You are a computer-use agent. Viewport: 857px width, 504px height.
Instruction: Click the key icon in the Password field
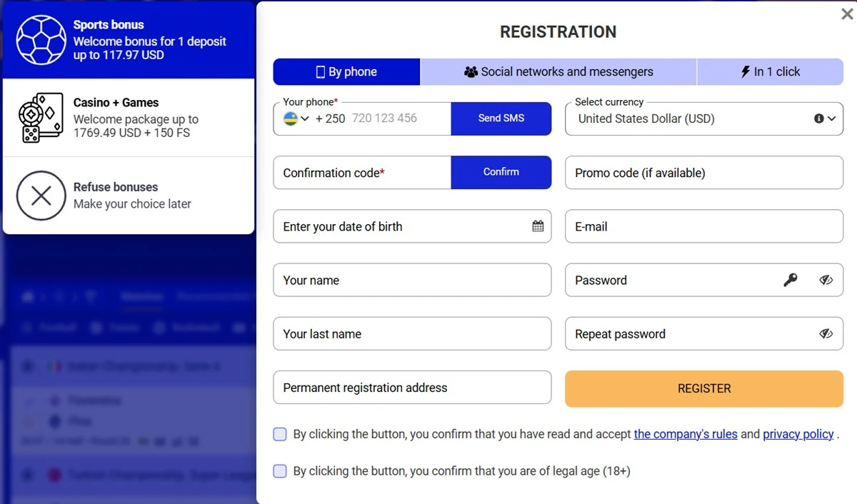click(x=791, y=280)
